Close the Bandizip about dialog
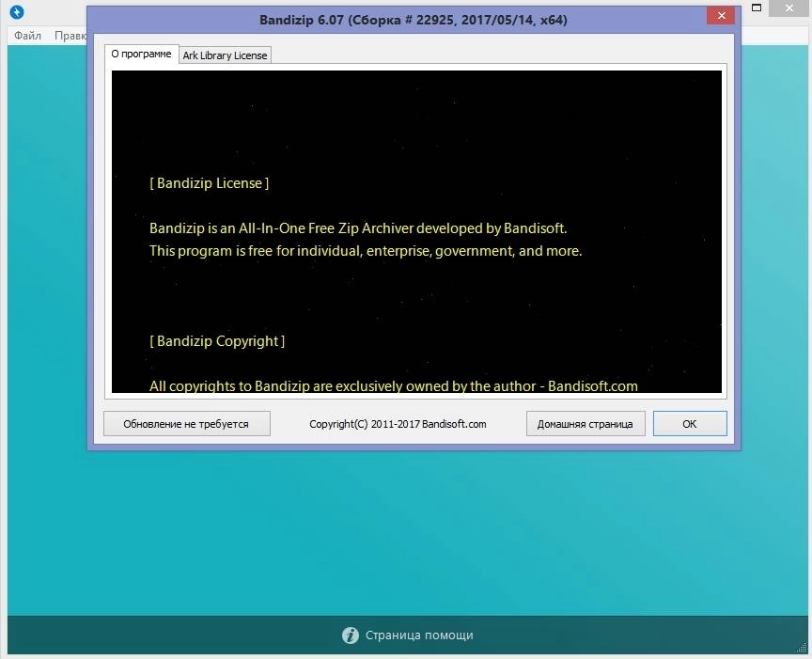Image resolution: width=812 pixels, height=659 pixels. pos(721,16)
